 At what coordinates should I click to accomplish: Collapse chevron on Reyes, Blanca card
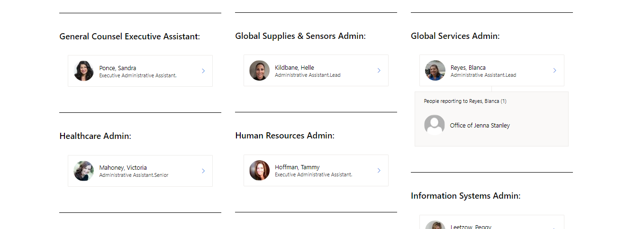tap(555, 70)
